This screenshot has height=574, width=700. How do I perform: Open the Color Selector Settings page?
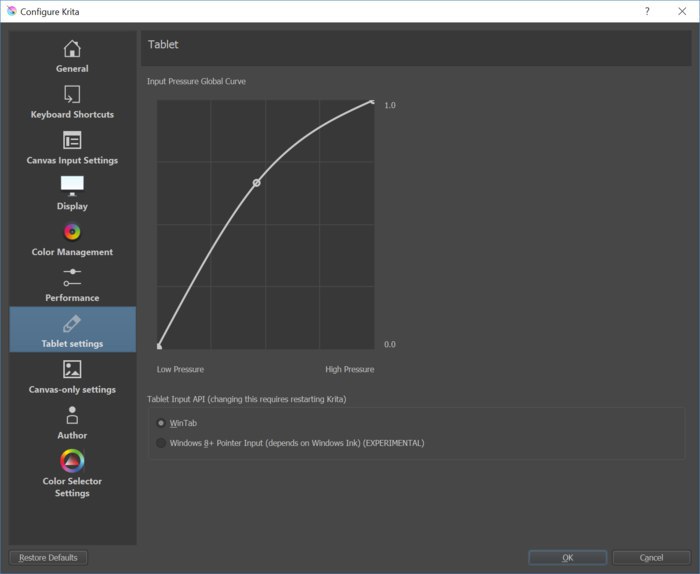pos(72,473)
